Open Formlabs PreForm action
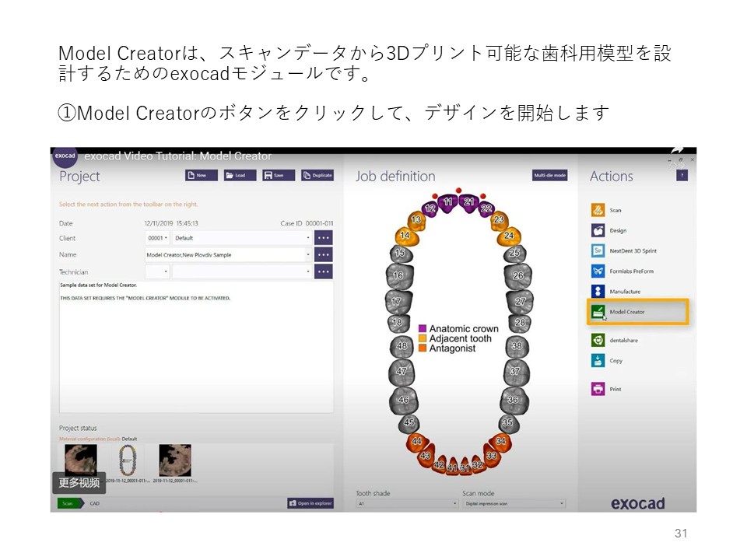747x560 pixels. pos(598,271)
